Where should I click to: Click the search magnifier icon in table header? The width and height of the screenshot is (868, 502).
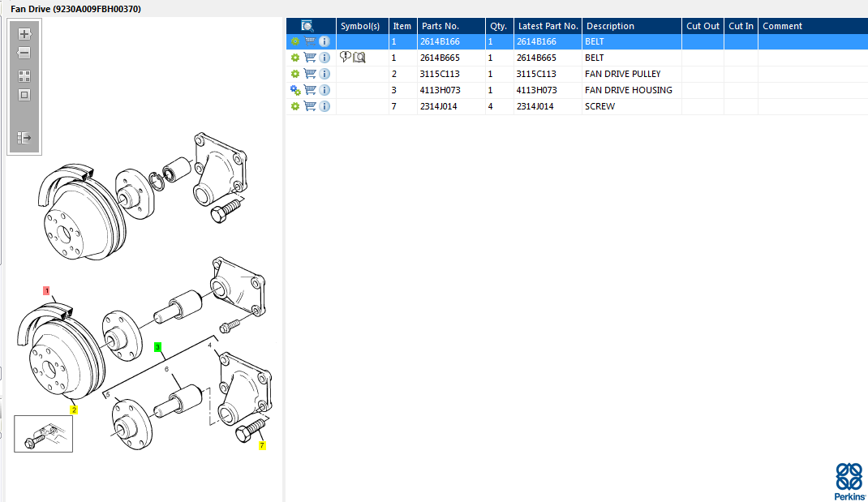(307, 26)
